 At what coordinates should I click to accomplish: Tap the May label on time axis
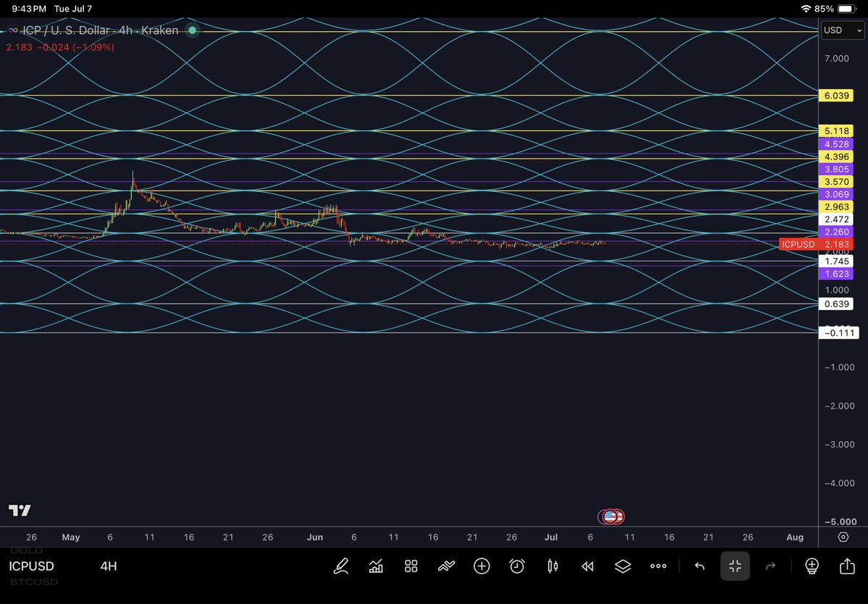click(71, 537)
